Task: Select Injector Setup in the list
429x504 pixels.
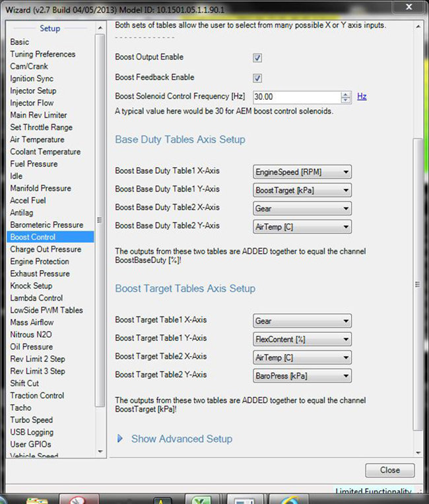Action: click(x=33, y=90)
